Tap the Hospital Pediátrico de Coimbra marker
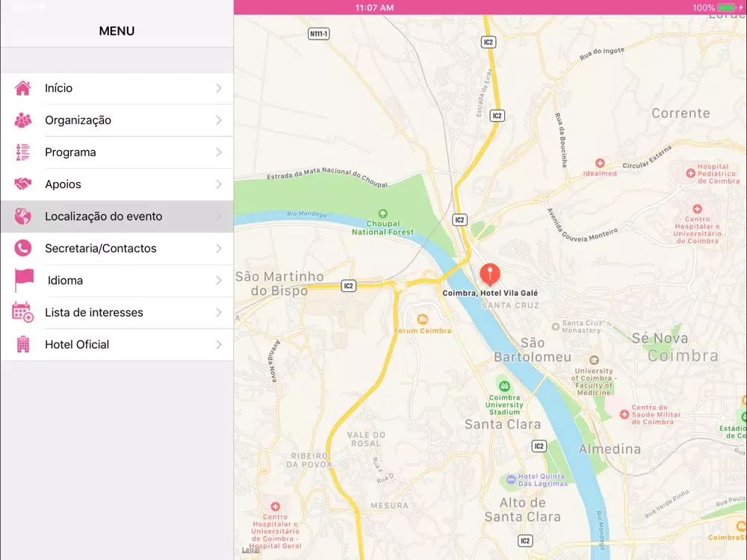This screenshot has width=747, height=560. [690, 173]
